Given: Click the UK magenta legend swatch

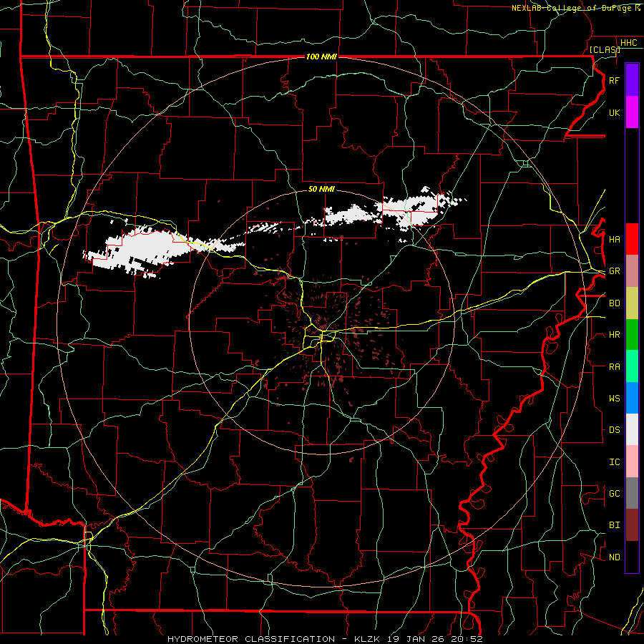Looking at the screenshot, I should tap(632, 112).
